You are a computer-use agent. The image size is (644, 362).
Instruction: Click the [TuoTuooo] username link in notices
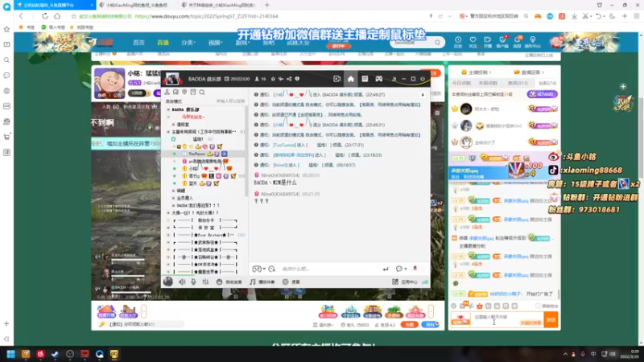pyautogui.click(x=284, y=145)
